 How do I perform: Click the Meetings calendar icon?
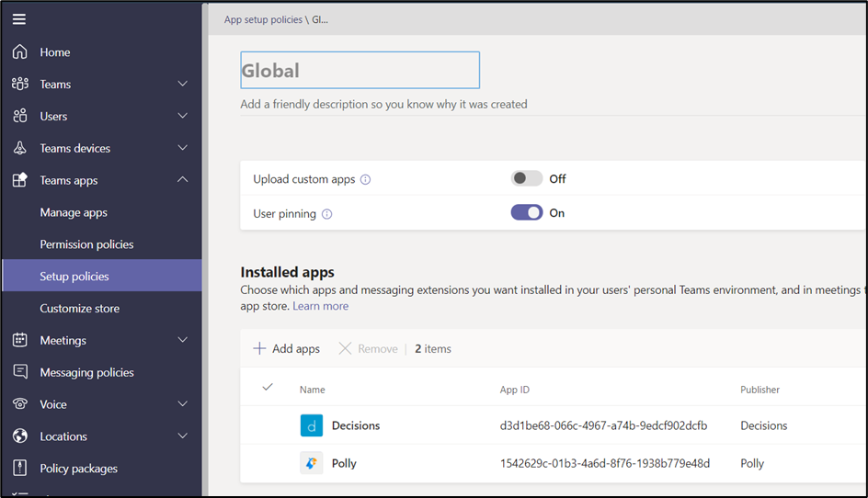[x=20, y=340]
